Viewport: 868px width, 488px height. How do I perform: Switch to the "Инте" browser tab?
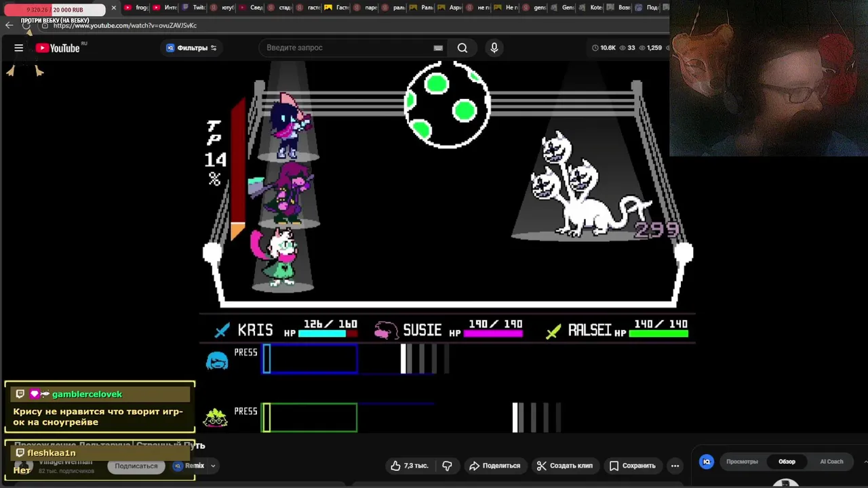(165, 7)
